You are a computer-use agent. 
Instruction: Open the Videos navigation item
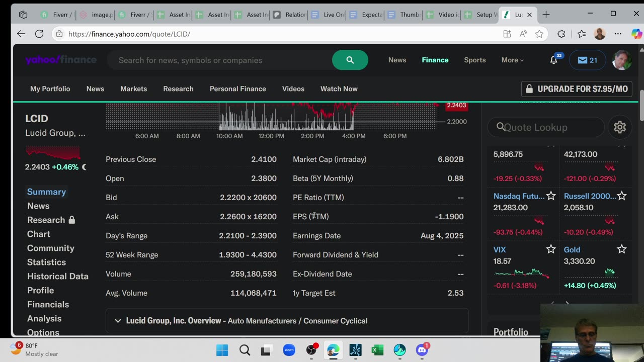(293, 89)
